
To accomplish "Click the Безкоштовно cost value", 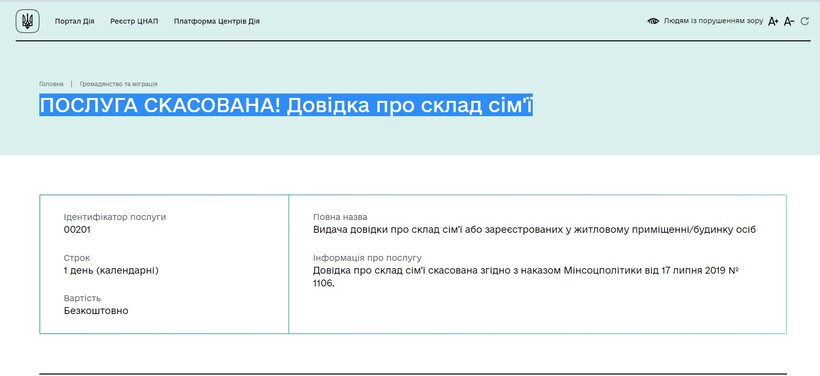I will 96,311.
